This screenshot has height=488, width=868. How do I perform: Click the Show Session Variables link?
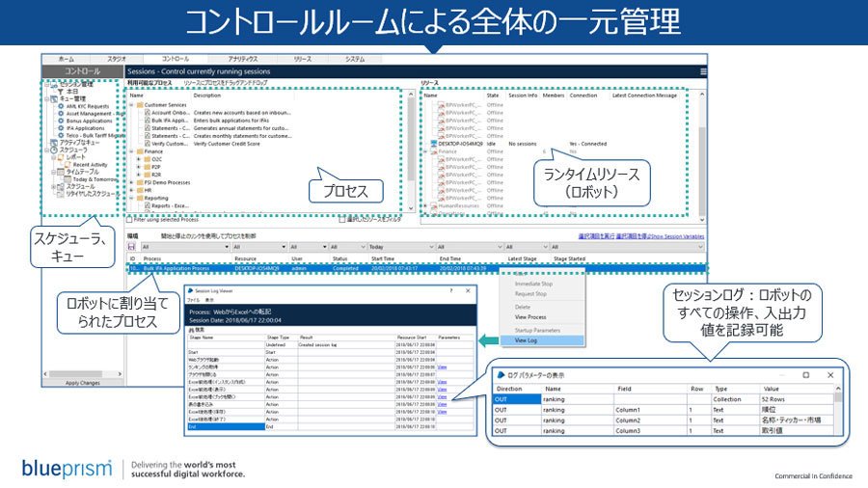(x=679, y=236)
